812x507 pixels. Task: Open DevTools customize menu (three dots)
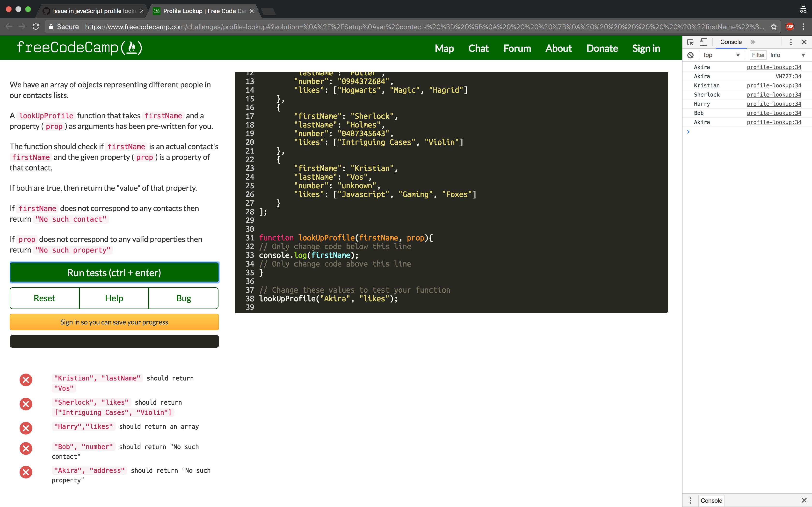791,42
